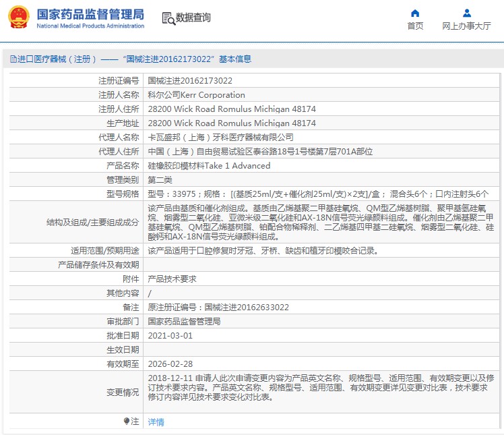Click the 其他内容 row label

(x=123, y=293)
